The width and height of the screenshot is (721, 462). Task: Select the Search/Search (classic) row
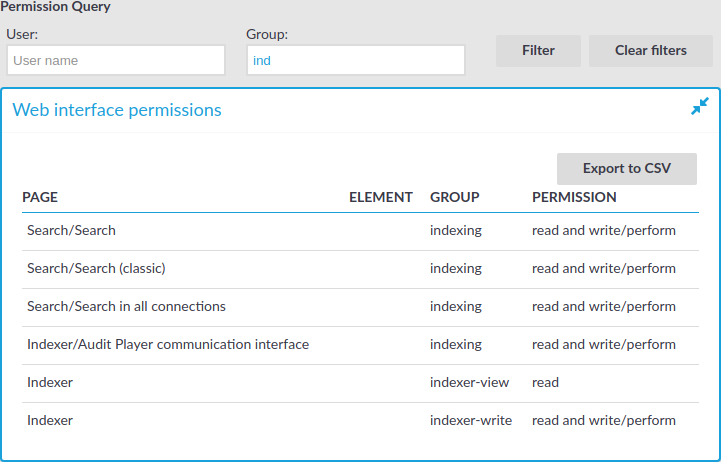360,270
